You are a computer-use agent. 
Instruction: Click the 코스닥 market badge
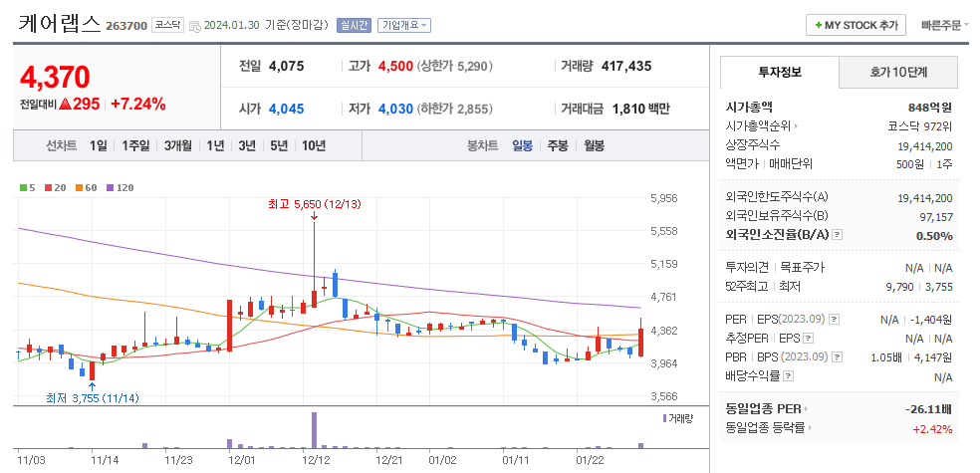(x=167, y=26)
